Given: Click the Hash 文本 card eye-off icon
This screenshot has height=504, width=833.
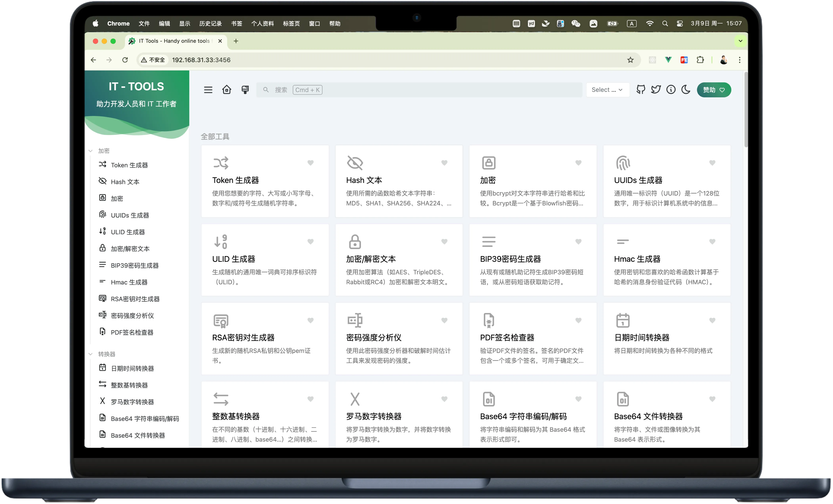Looking at the screenshot, I should pos(355,163).
